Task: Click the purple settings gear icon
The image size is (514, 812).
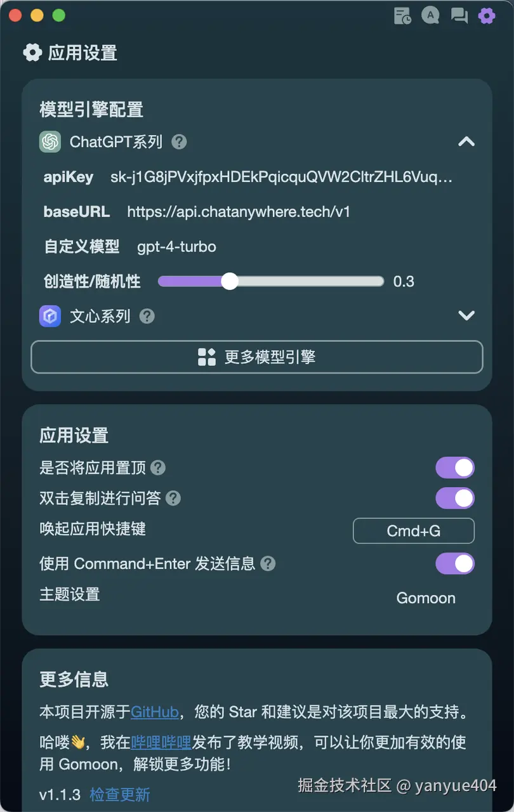Action: pos(487,16)
